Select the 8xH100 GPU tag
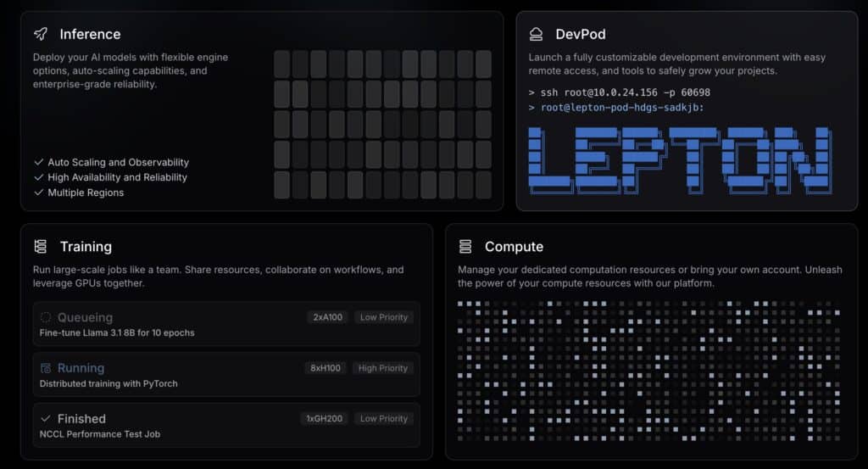868x469 pixels. point(325,368)
